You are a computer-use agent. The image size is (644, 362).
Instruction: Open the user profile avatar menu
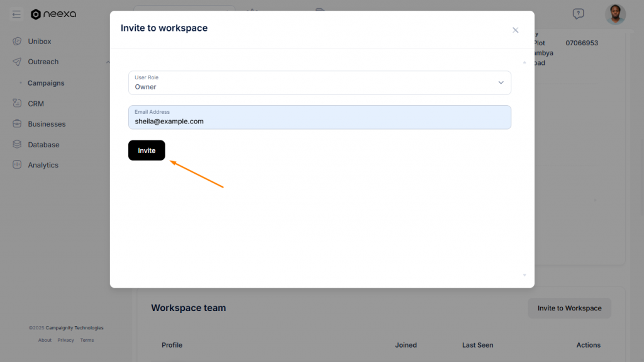(615, 14)
